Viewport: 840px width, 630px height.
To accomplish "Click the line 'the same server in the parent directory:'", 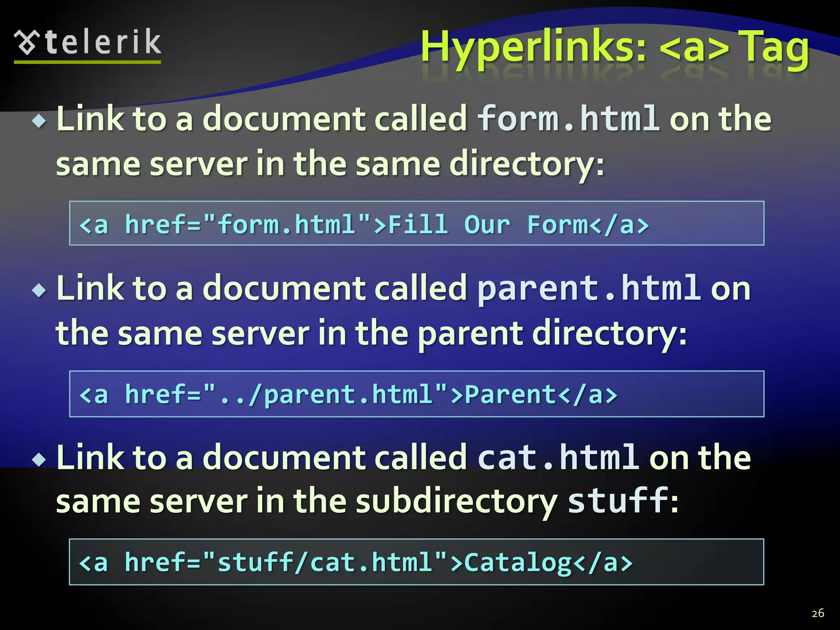I will point(371,334).
